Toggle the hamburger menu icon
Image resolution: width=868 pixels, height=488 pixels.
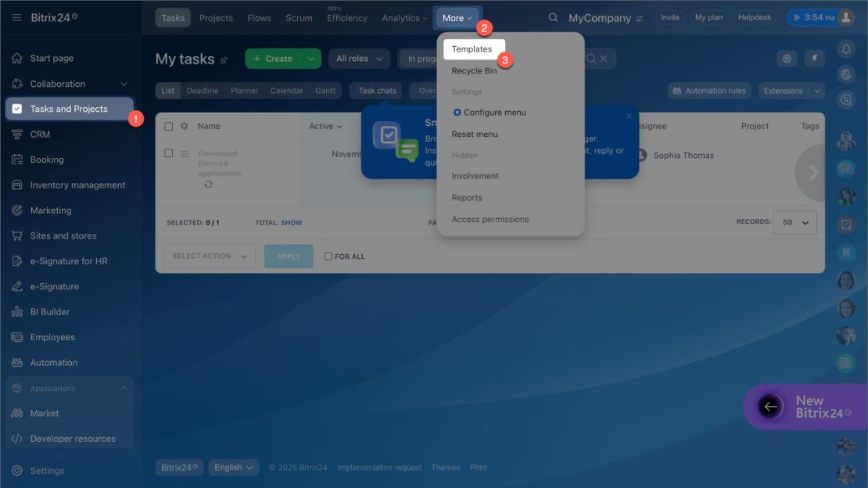pos(16,18)
